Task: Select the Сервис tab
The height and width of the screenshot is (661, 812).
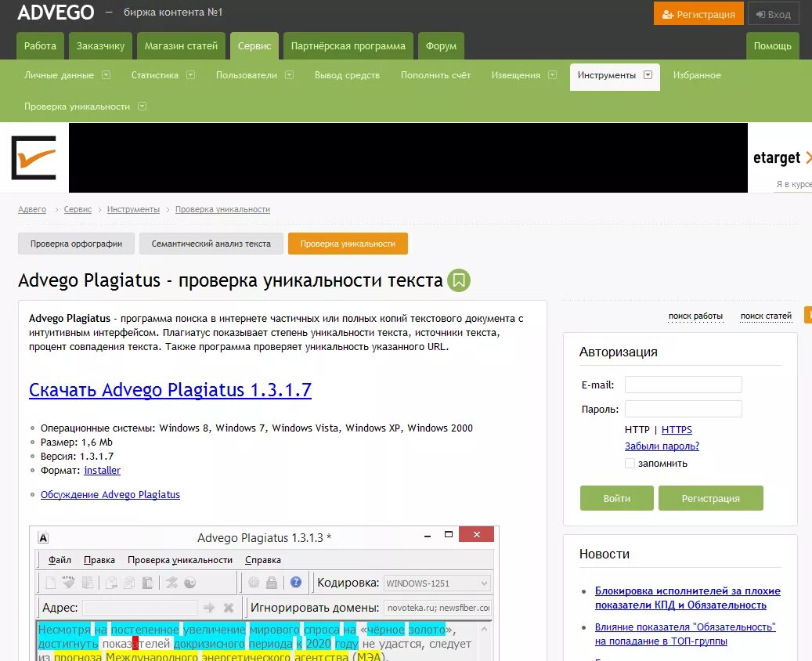Action: click(x=254, y=45)
